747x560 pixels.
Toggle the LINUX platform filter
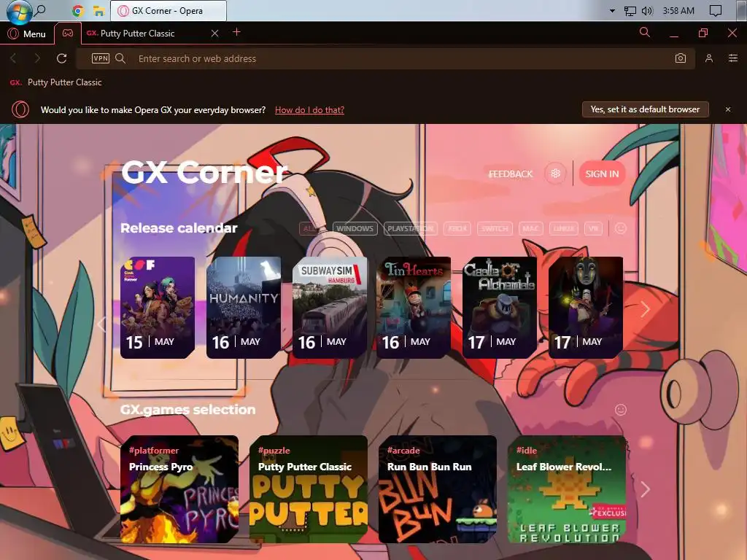click(564, 228)
